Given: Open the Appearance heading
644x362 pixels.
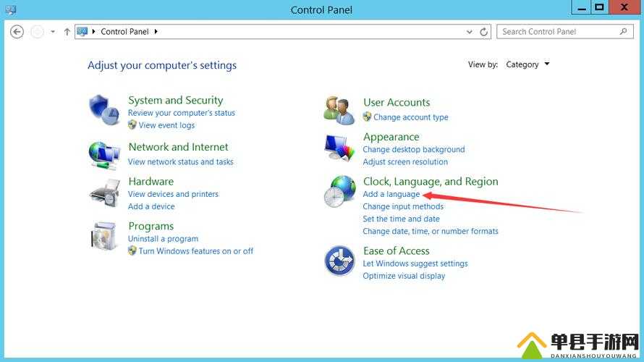Looking at the screenshot, I should 391,137.
